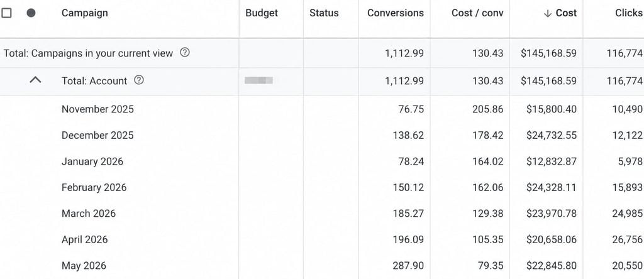Screen dimensions: 644x279
Task: Click November 2025 conversions value 76.75
Action: coord(411,109)
